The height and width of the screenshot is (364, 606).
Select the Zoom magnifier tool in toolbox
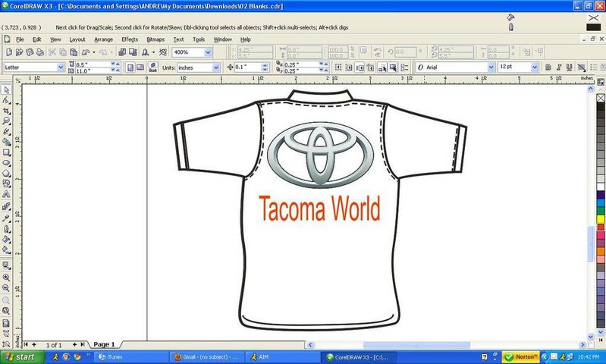[6, 121]
